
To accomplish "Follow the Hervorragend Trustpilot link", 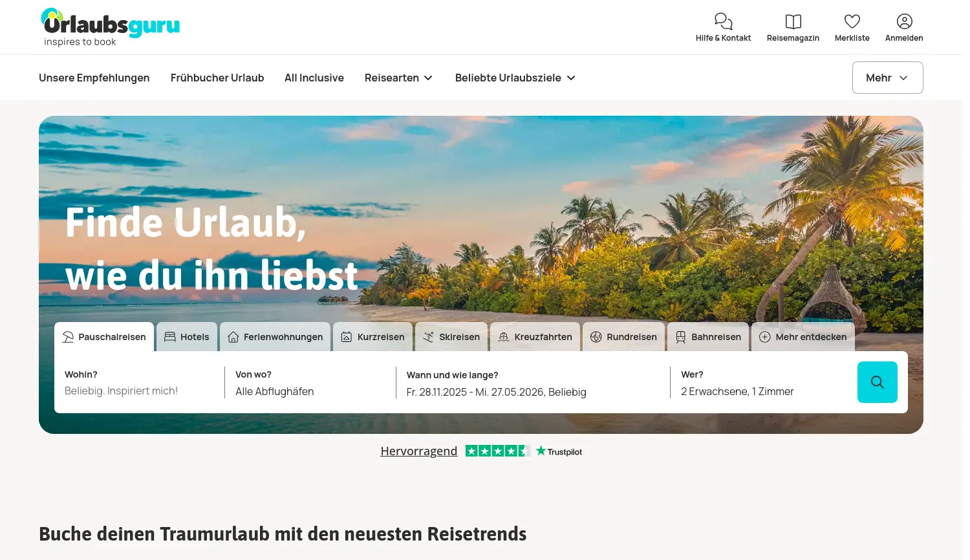I will tap(419, 451).
